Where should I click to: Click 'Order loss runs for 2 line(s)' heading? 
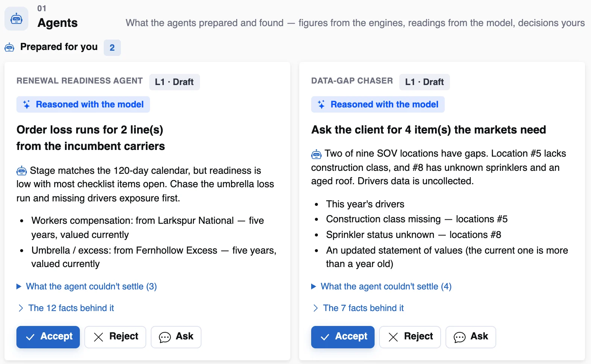(x=91, y=138)
